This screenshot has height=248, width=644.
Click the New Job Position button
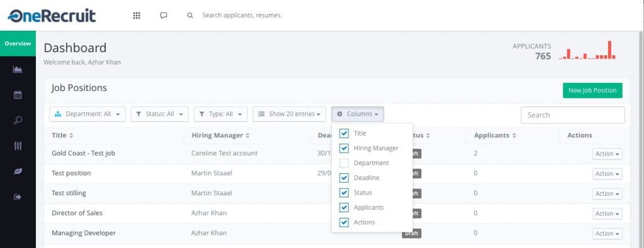pos(592,90)
